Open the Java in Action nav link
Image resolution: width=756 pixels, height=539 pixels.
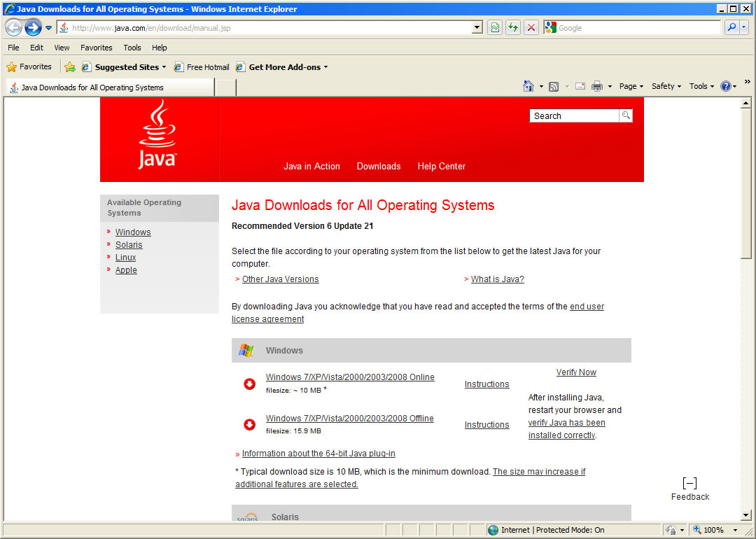point(311,167)
